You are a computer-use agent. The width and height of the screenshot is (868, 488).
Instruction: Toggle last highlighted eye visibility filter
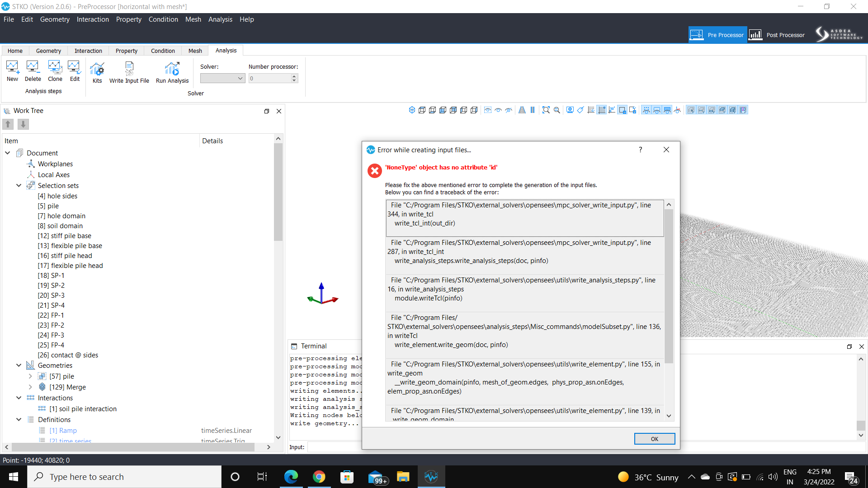[667, 110]
